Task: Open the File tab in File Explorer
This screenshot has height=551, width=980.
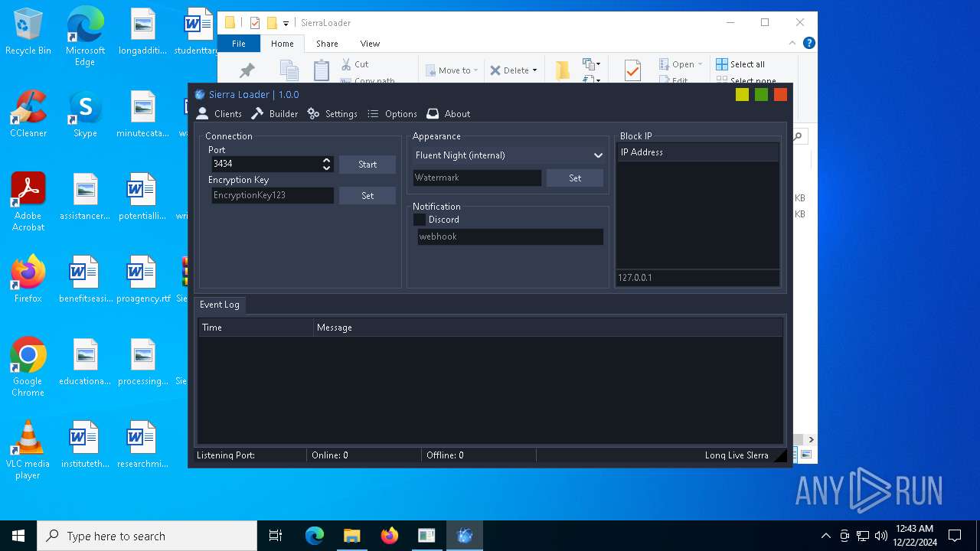Action: coord(239,44)
